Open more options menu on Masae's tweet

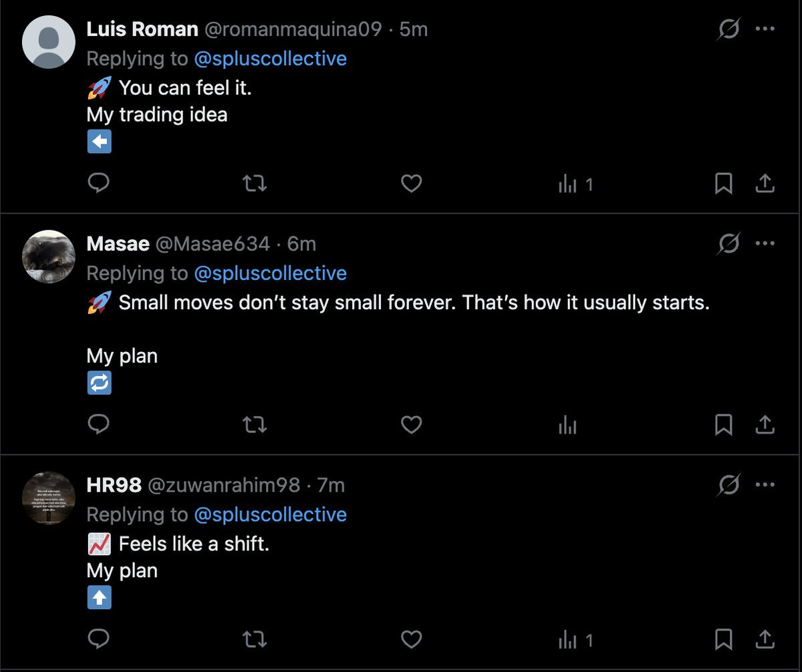click(x=765, y=244)
